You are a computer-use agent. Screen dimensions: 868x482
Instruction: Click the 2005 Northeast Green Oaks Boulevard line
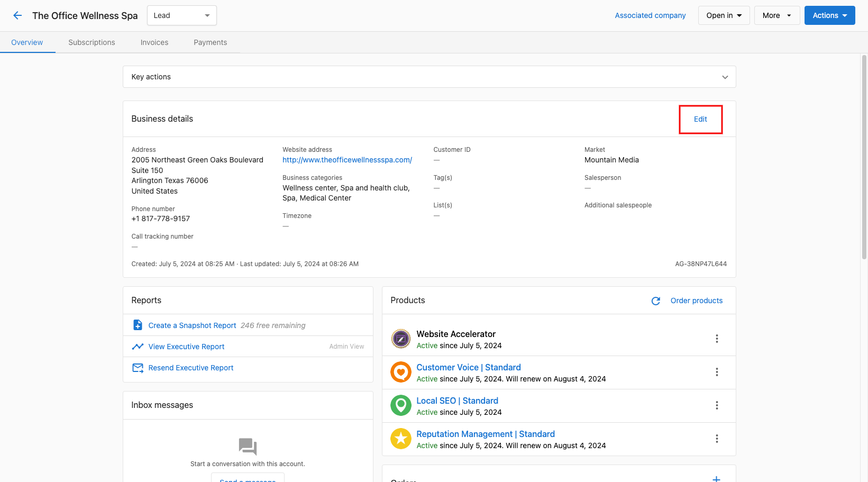pos(197,160)
